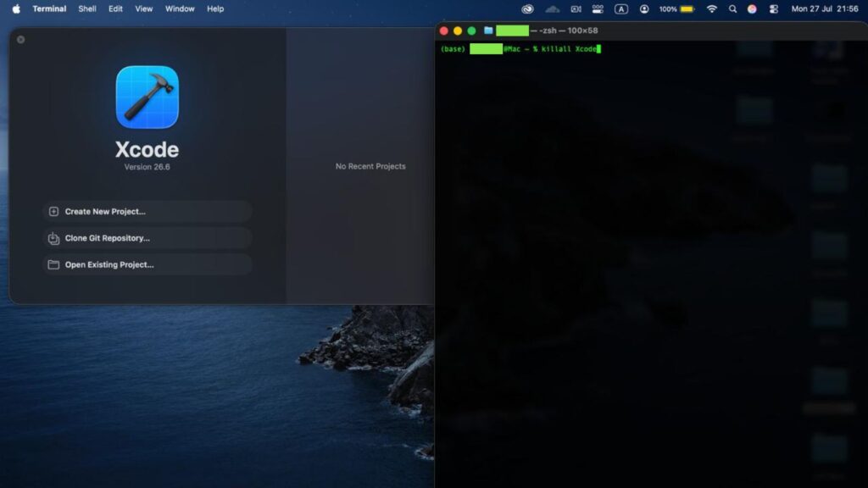868x488 pixels.
Task: Open Spotlight search
Action: point(732,8)
